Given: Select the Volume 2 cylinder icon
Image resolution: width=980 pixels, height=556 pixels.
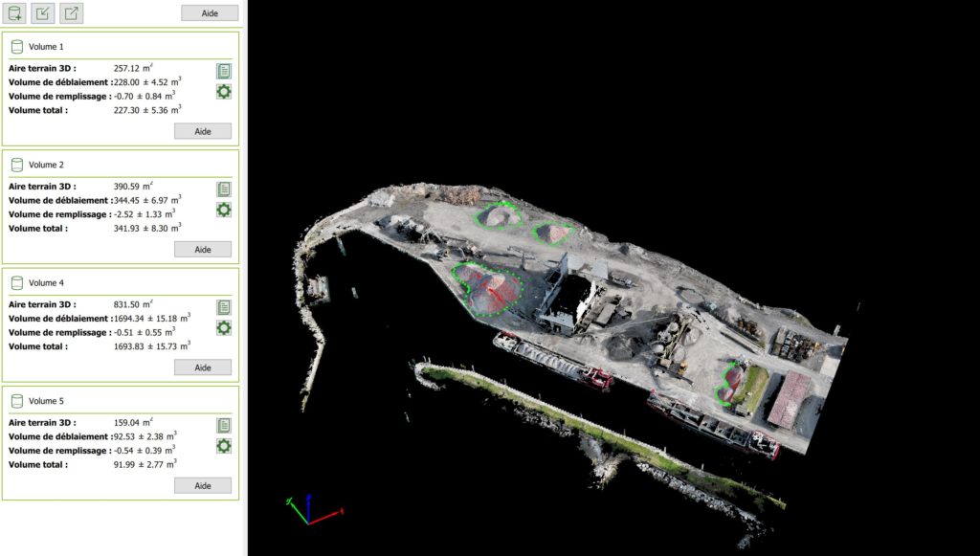Looking at the screenshot, I should pos(17,165).
